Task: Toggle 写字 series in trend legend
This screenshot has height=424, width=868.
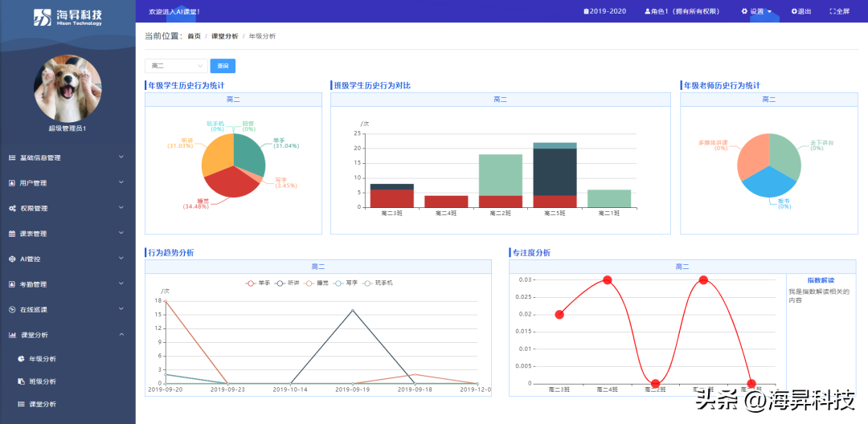Action: [346, 283]
